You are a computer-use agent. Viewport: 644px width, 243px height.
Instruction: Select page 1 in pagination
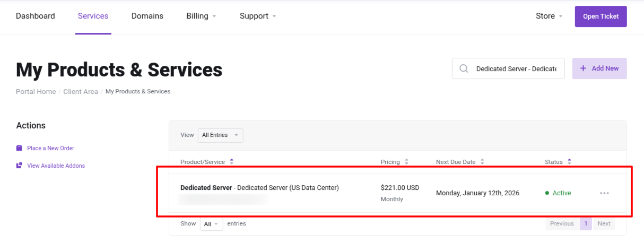[586, 223]
